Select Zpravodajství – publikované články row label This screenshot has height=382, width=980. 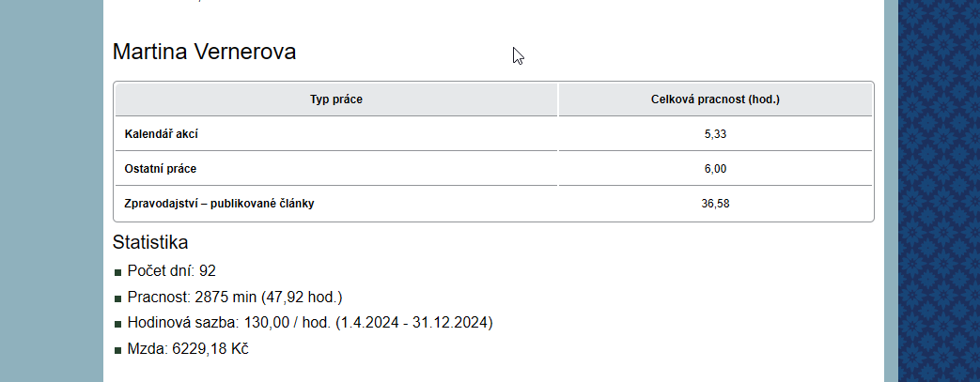(x=219, y=203)
